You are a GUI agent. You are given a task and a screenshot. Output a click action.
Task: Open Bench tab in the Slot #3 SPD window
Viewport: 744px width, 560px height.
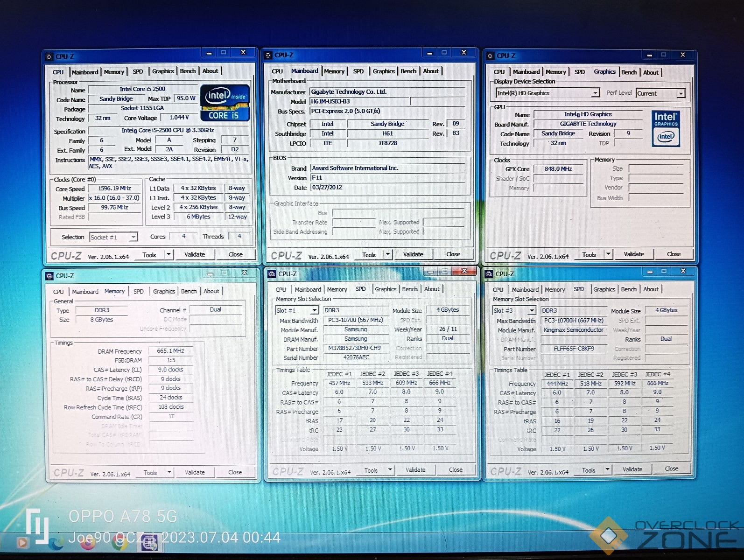click(x=628, y=289)
